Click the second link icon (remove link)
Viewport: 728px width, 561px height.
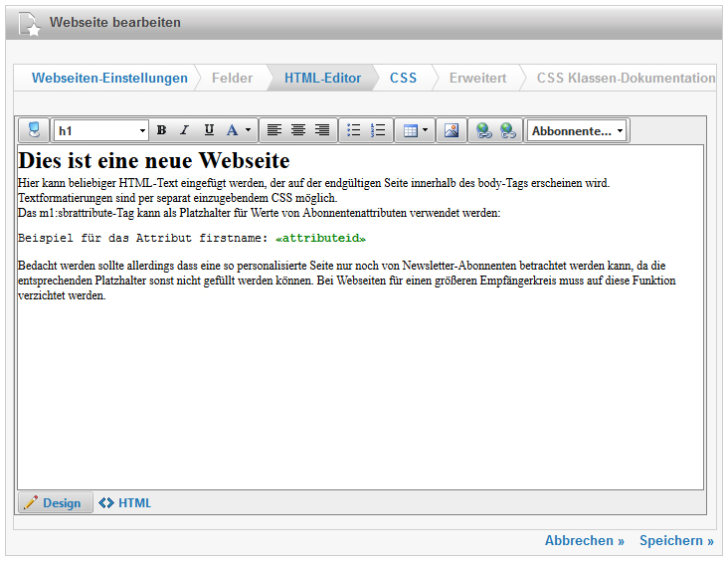508,130
